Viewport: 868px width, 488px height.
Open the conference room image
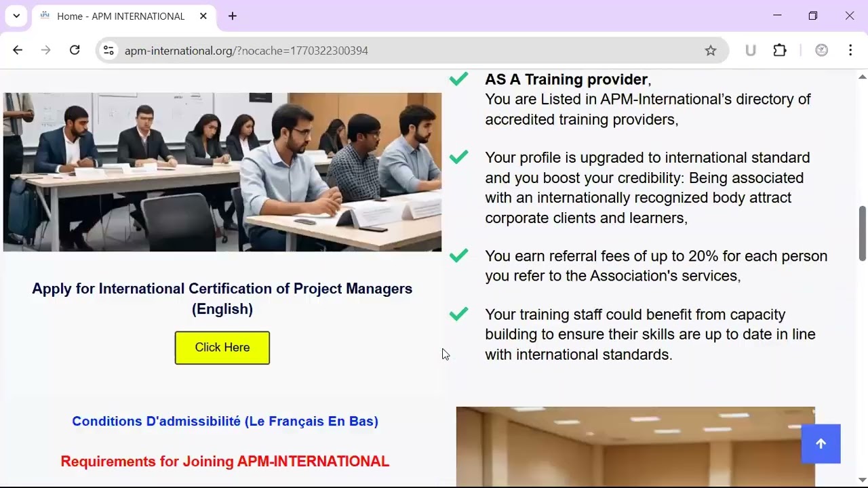(x=635, y=447)
